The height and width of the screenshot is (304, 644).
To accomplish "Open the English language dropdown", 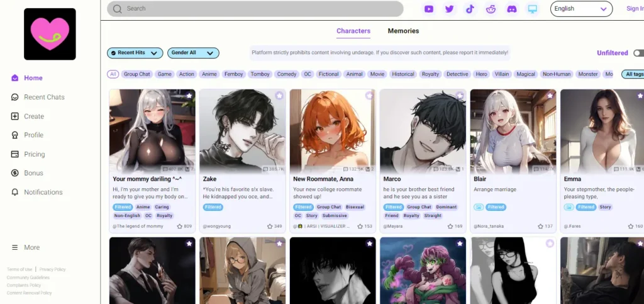I will pyautogui.click(x=581, y=9).
